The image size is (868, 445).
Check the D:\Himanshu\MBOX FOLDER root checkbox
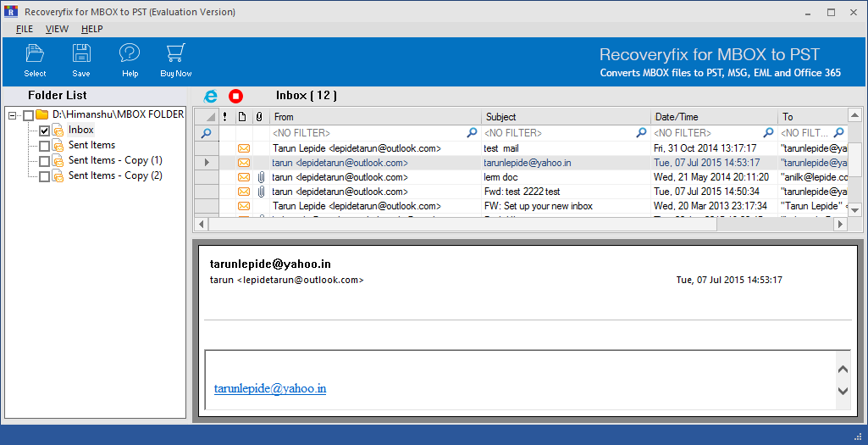click(x=28, y=115)
